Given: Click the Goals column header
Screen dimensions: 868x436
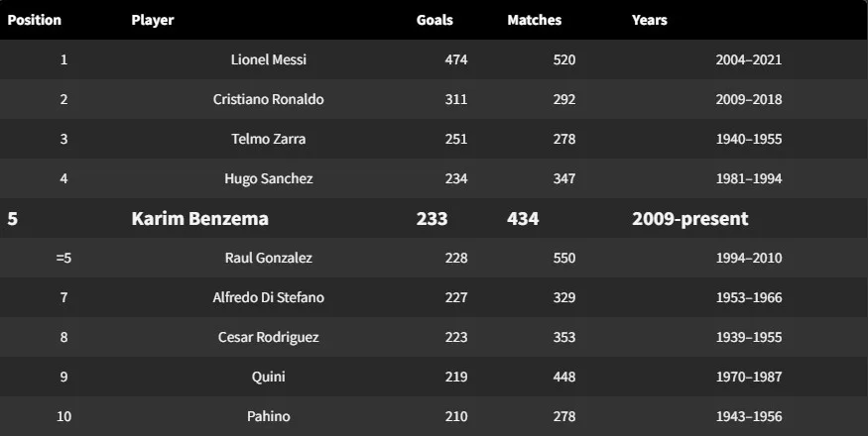Looking at the screenshot, I should click(x=434, y=20).
